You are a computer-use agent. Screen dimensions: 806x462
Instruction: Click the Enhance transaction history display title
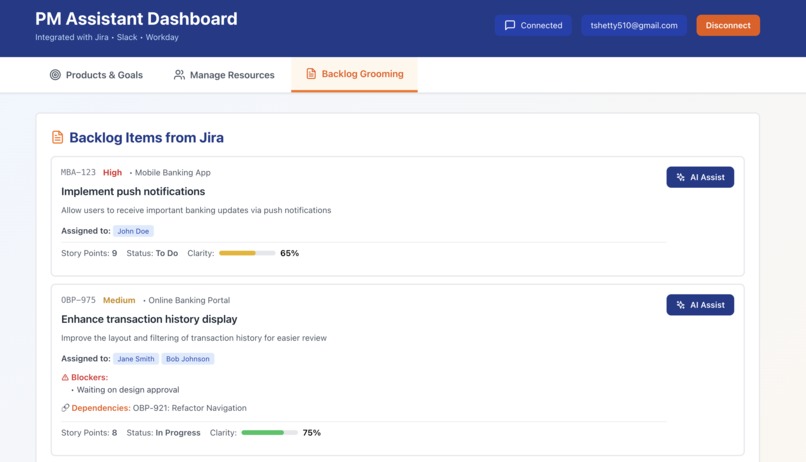click(x=149, y=319)
